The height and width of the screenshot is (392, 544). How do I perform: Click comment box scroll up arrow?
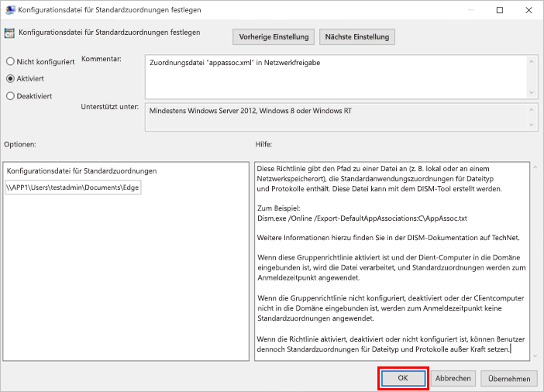pos(532,62)
